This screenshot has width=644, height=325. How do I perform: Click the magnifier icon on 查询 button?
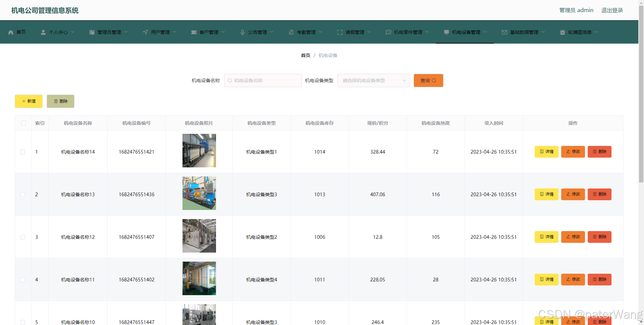pos(434,80)
